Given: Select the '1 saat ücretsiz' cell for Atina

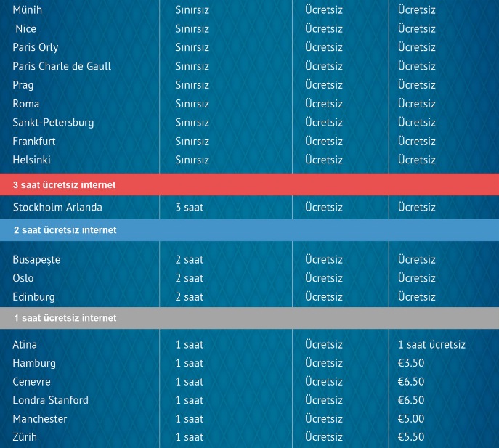Looking at the screenshot, I should click(x=431, y=345).
